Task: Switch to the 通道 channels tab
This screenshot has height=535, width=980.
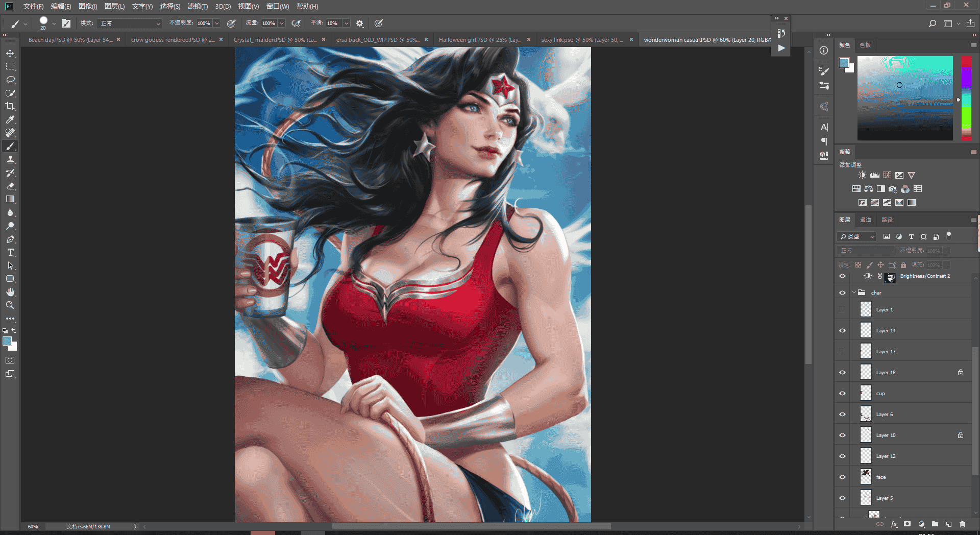Action: (866, 220)
